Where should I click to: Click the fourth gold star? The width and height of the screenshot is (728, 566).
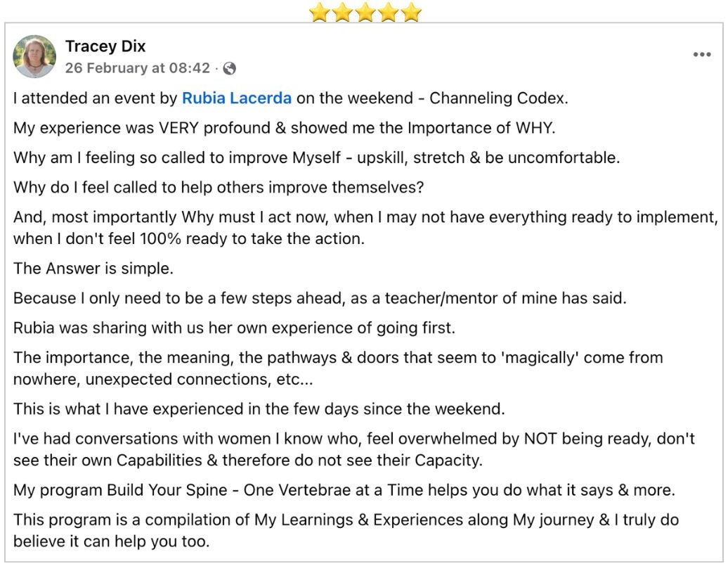point(388,12)
